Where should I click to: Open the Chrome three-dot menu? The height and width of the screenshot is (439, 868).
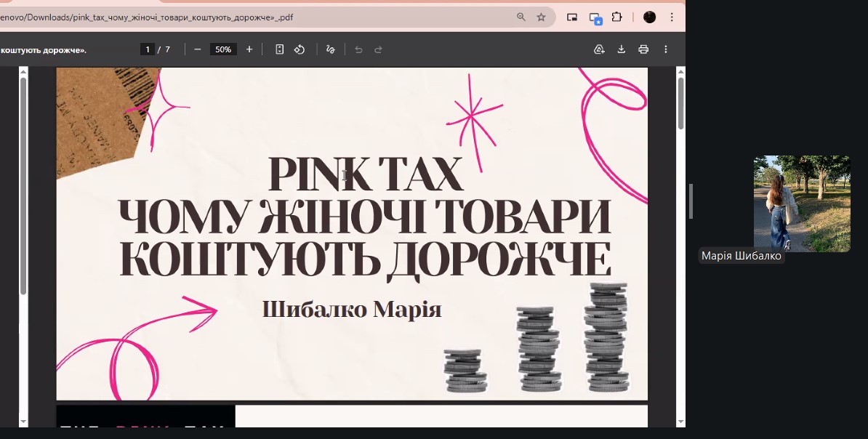point(672,17)
